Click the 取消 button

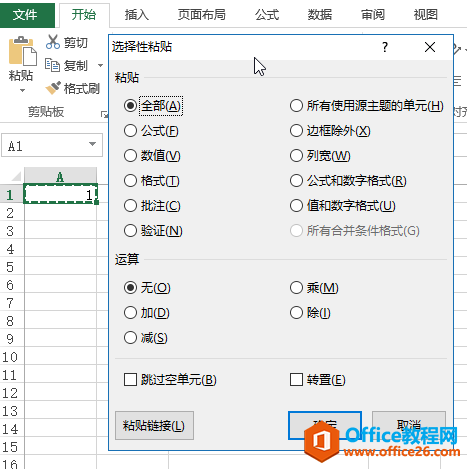[409, 425]
